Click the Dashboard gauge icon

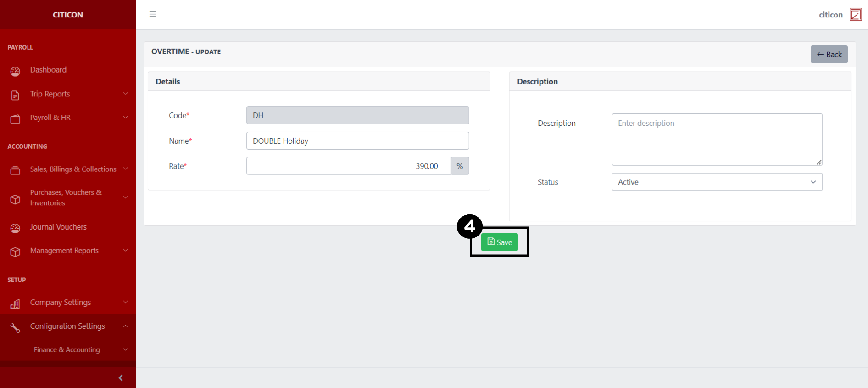point(15,71)
